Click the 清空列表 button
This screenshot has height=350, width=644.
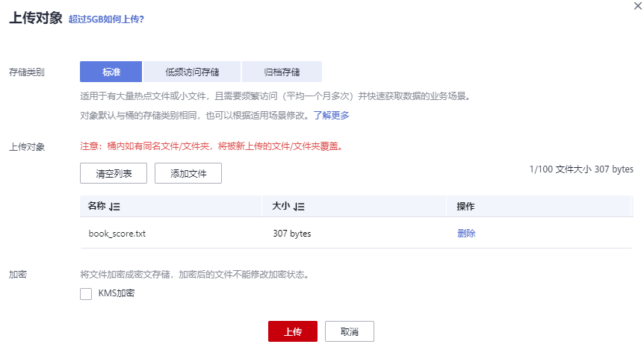(114, 173)
